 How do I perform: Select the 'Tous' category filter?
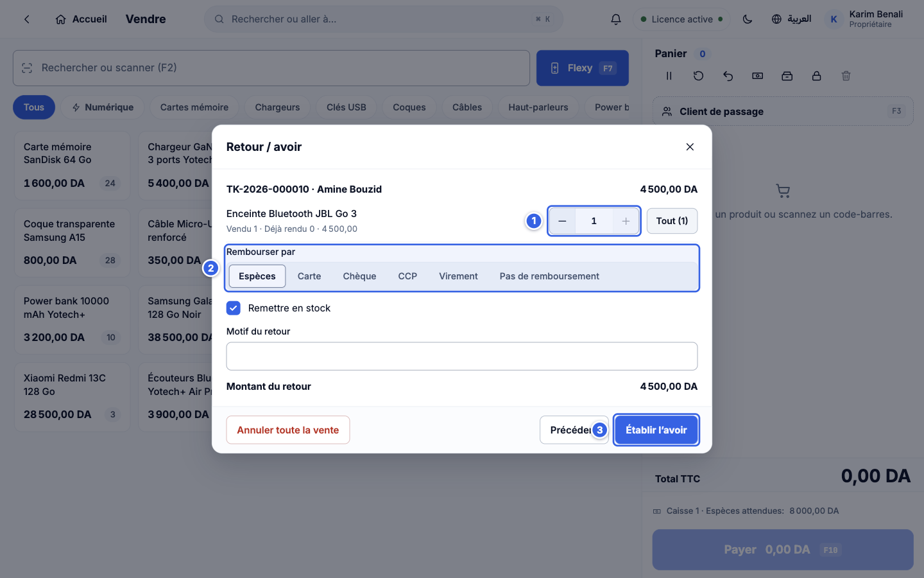pos(34,107)
